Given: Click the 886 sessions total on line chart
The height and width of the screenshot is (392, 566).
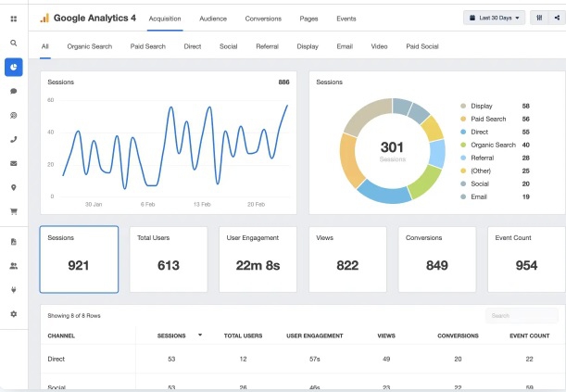Looking at the screenshot, I should pos(283,82).
